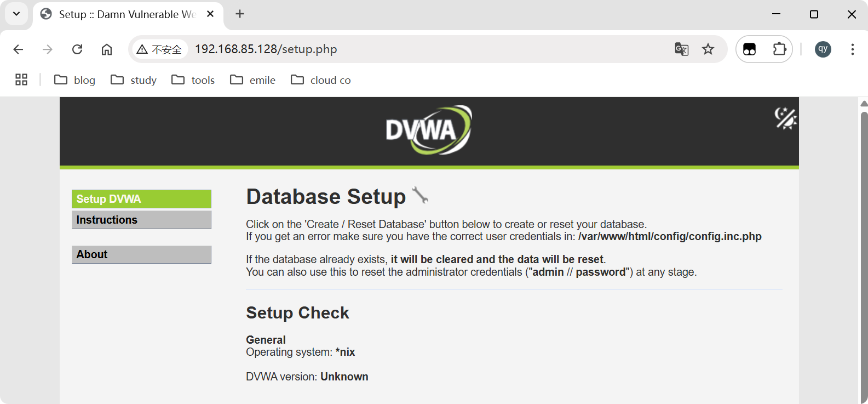
Task: Expand the tools bookmarks folder
Action: [x=193, y=80]
